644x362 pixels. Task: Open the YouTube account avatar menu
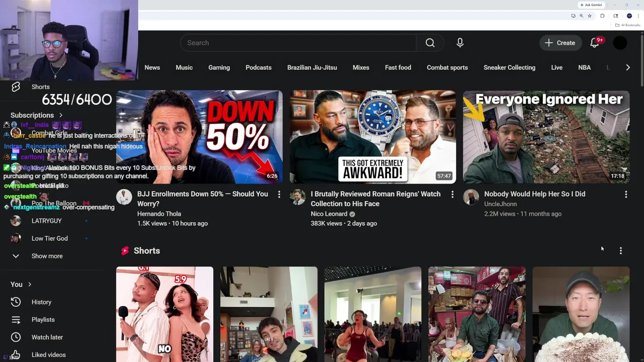coord(620,43)
